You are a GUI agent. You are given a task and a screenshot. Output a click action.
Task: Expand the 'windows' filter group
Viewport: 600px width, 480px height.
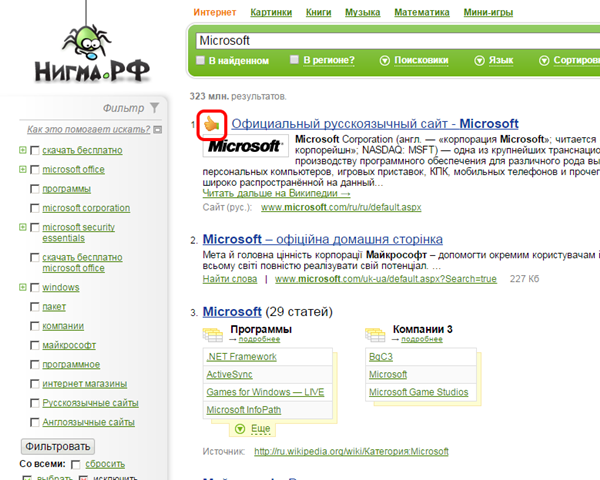pyautogui.click(x=23, y=287)
